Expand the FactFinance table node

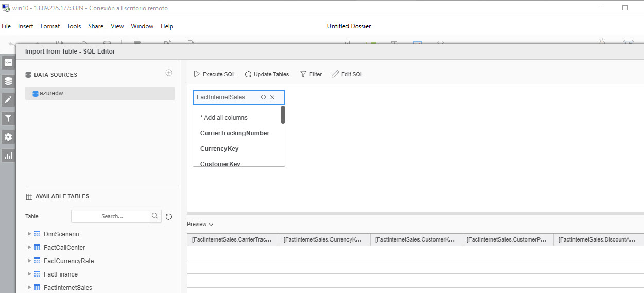(30, 274)
